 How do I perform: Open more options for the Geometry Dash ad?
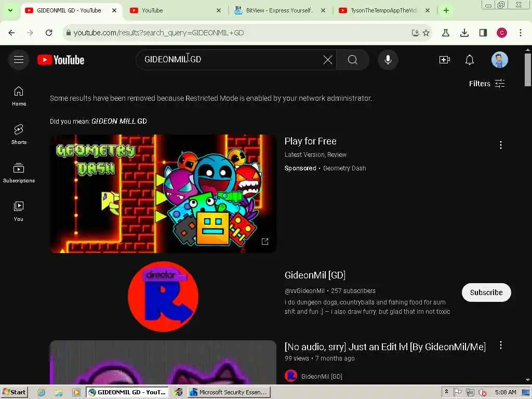500,145
